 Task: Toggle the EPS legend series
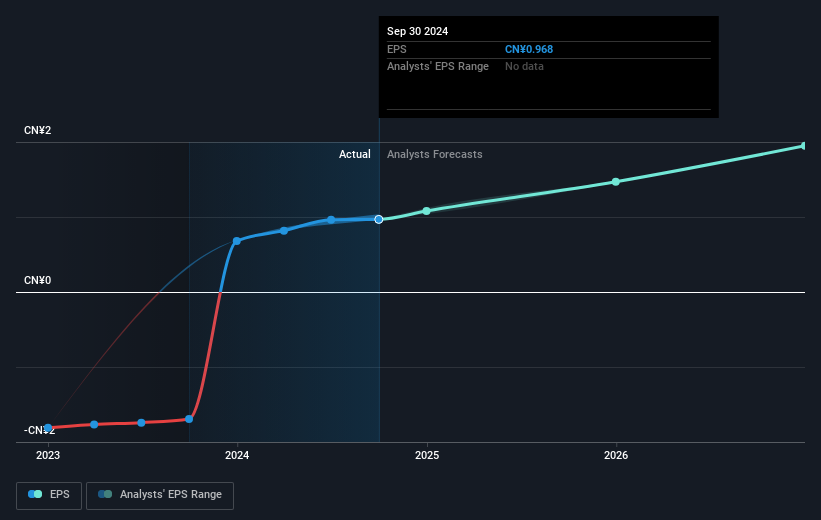[49, 495]
